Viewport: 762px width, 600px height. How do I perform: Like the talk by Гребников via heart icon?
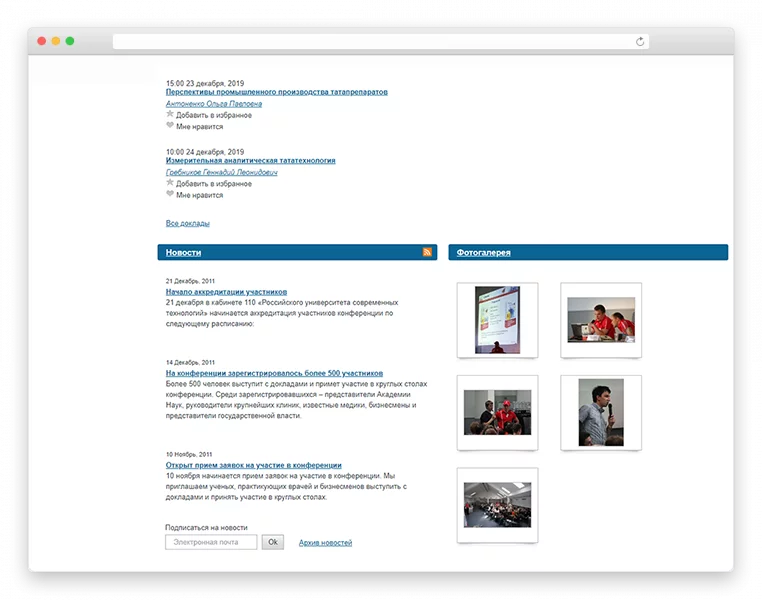point(170,195)
